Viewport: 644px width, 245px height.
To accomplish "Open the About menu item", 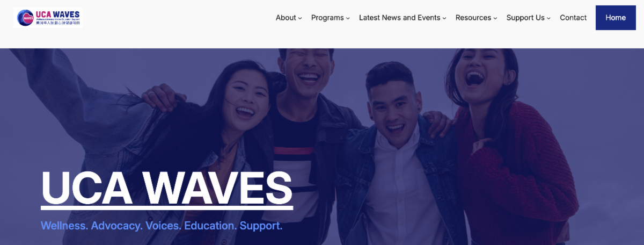I will (x=286, y=18).
